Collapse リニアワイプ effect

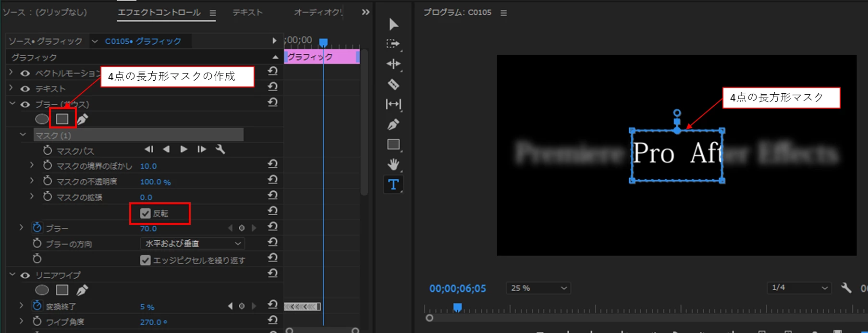coord(12,274)
